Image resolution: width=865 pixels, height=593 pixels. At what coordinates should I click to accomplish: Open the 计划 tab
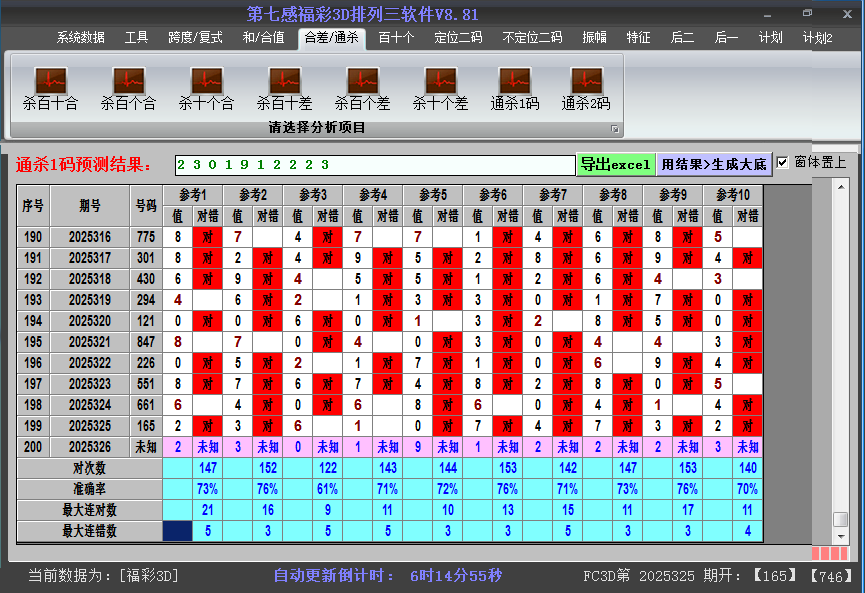(x=771, y=37)
